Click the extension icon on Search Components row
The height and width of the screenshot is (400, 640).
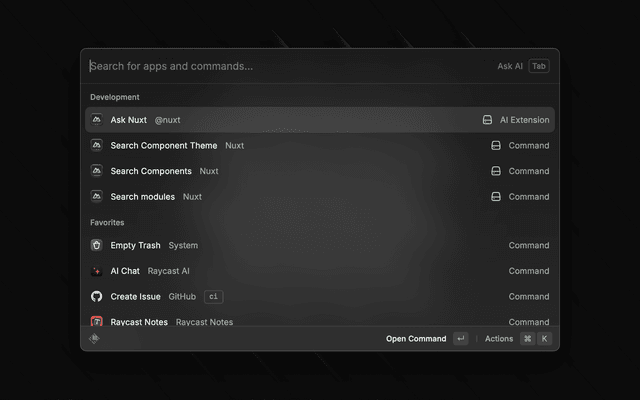point(496,171)
